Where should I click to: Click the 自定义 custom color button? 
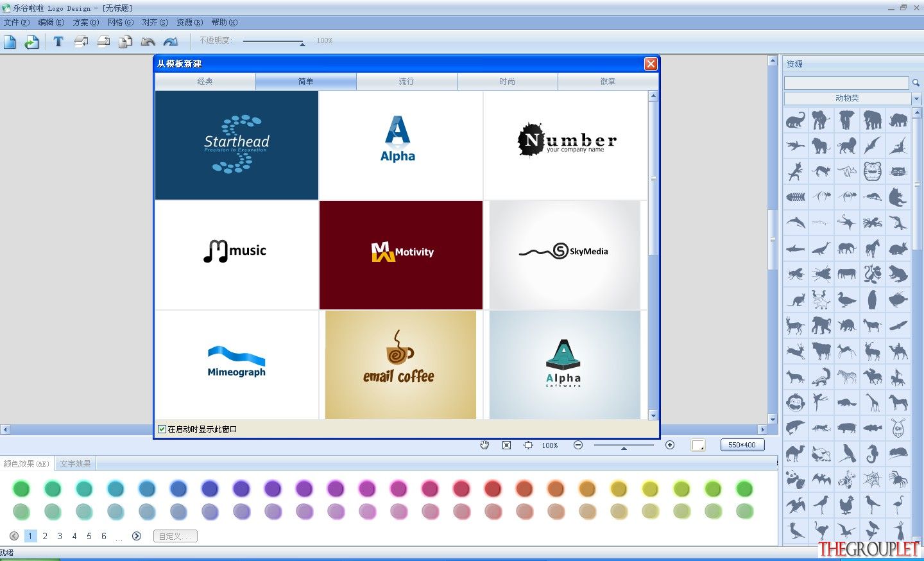point(175,536)
